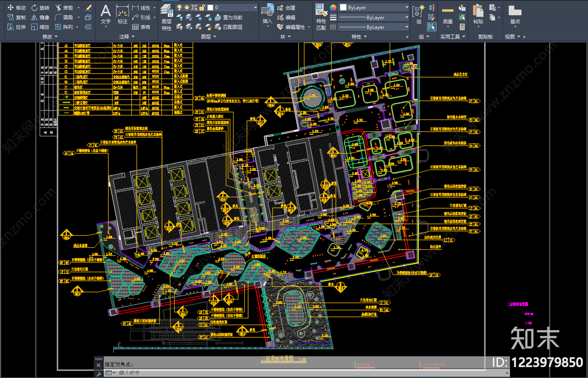The image size is (588, 378).
Task: Expand the Trim (修剪) dropdown arrow
Action: pyautogui.click(x=79, y=8)
